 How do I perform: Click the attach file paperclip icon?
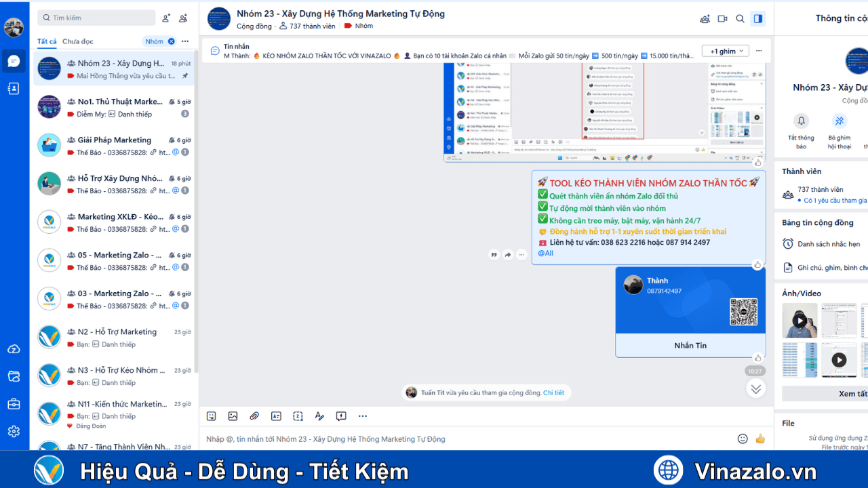254,416
